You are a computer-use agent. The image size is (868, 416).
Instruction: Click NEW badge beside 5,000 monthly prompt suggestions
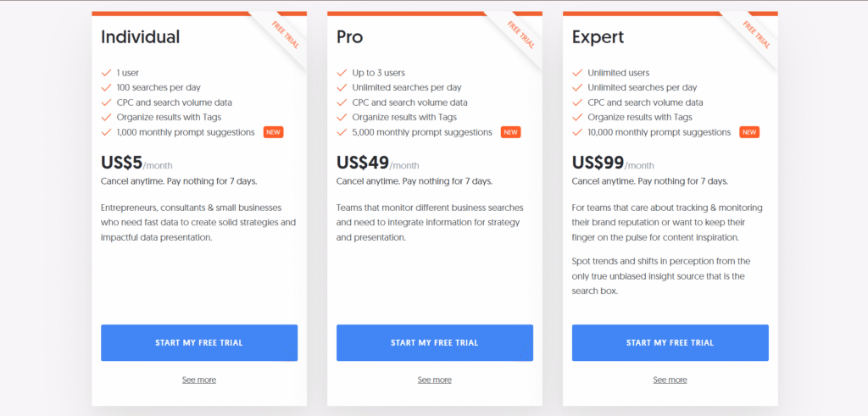(x=510, y=132)
